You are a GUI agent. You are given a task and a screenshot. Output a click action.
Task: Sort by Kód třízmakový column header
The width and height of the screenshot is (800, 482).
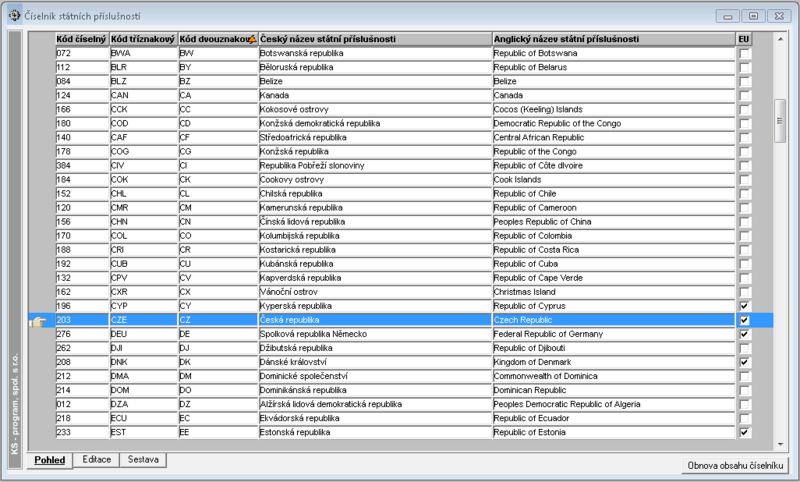(143, 39)
